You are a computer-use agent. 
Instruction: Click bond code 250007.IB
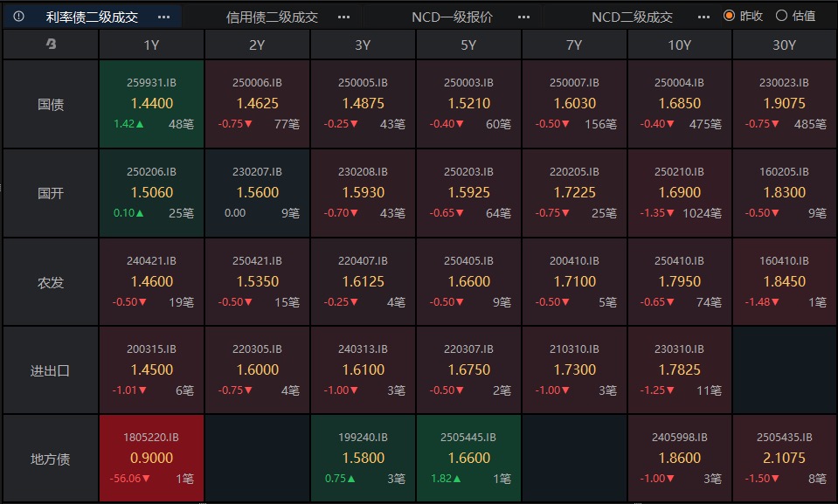pos(574,83)
